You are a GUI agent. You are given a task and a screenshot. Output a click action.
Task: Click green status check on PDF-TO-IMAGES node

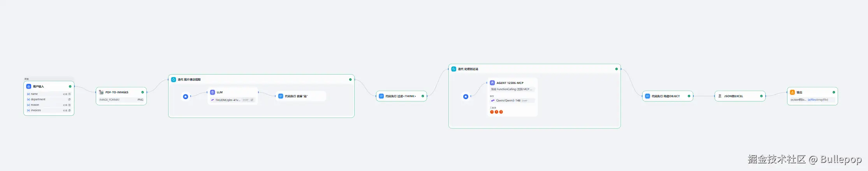(142, 92)
